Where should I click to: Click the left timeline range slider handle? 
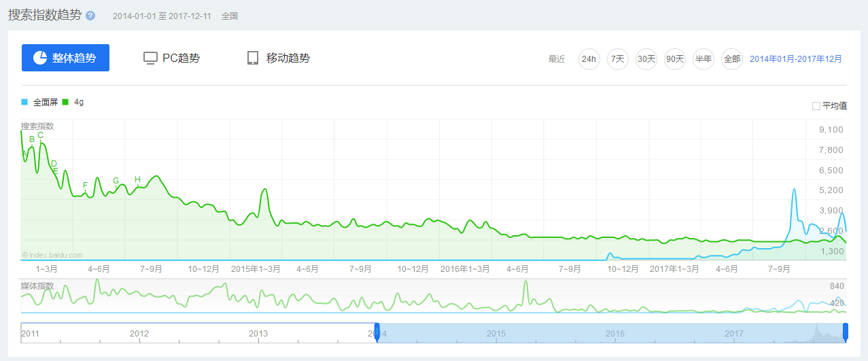pos(377,332)
